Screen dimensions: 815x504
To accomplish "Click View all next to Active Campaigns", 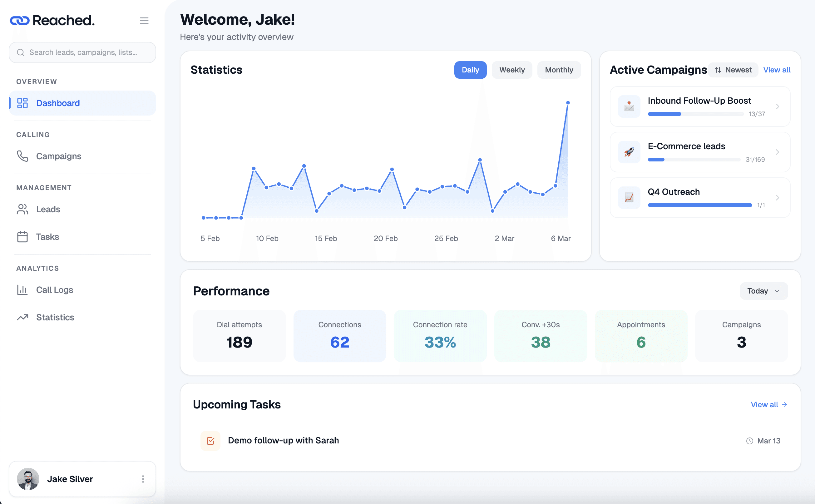I will 777,70.
